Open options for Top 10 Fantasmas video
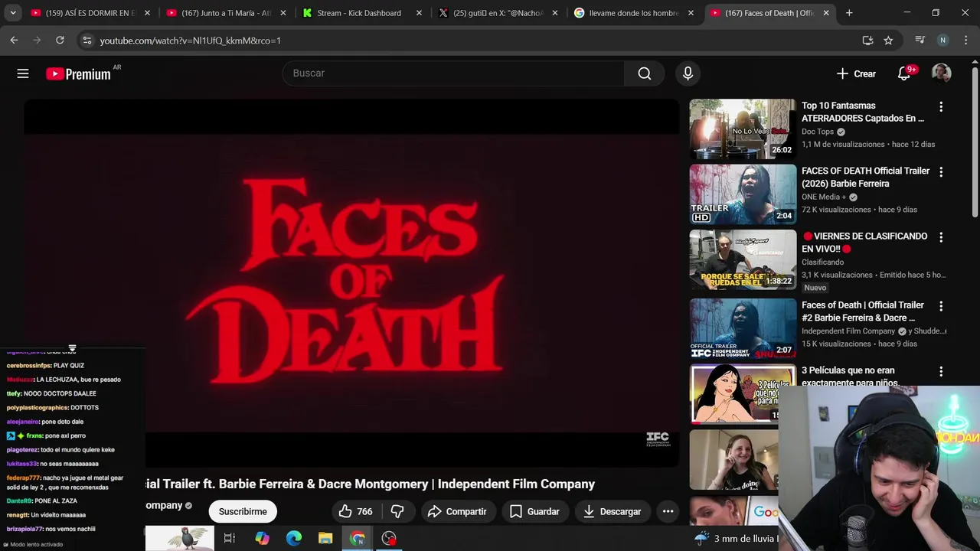Screen dimensions: 980x551 pyautogui.click(x=941, y=107)
